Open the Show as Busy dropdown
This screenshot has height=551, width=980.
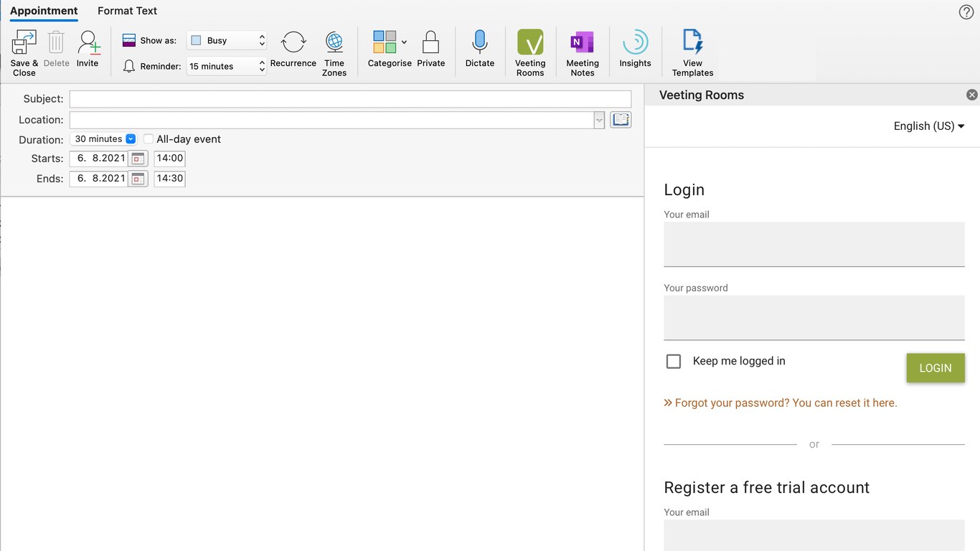coord(227,40)
